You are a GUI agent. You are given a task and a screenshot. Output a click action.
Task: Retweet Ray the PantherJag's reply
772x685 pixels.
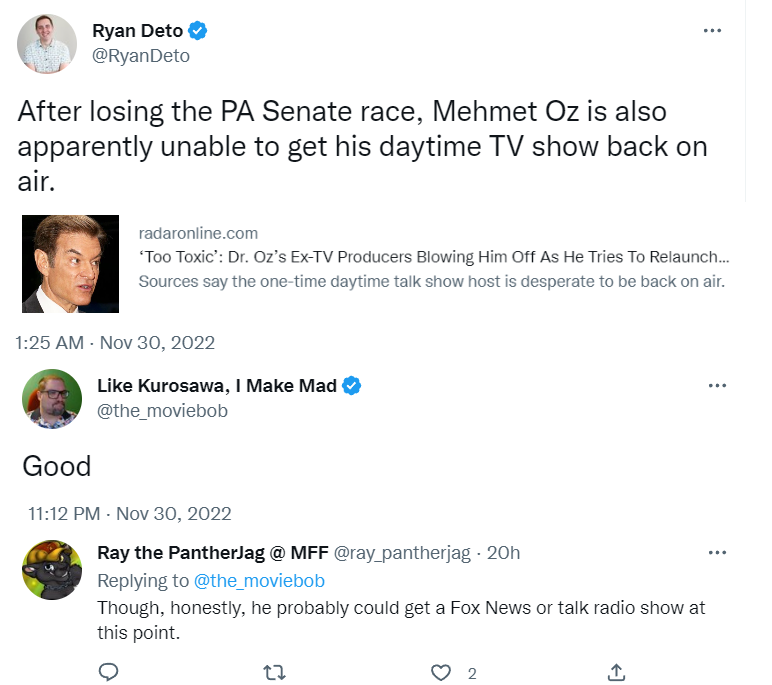click(x=273, y=672)
